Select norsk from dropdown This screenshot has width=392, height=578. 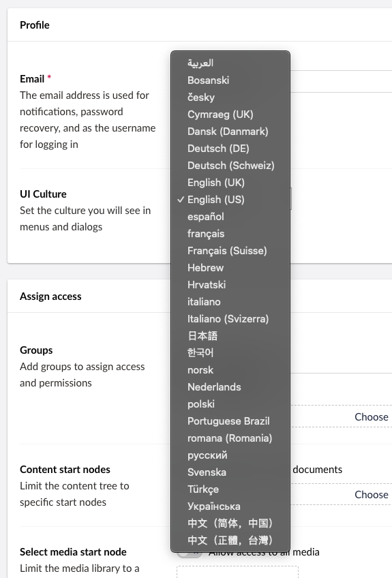click(x=230, y=369)
